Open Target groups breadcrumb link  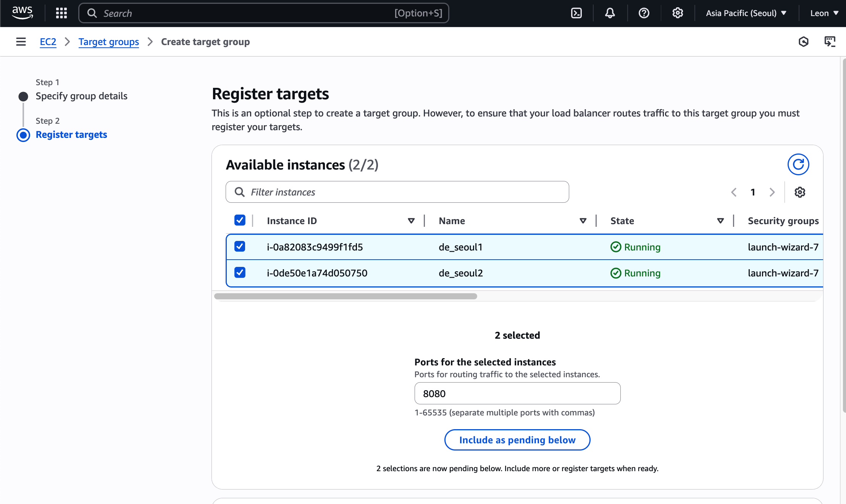click(108, 42)
